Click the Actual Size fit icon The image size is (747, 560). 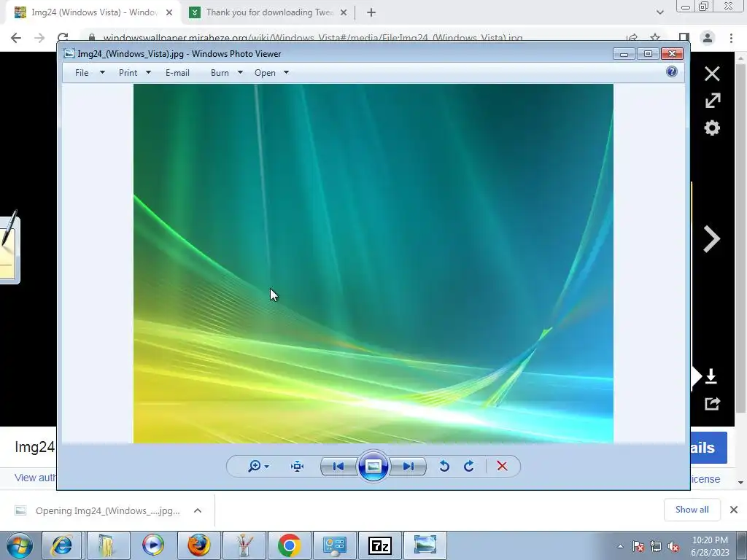(x=298, y=466)
